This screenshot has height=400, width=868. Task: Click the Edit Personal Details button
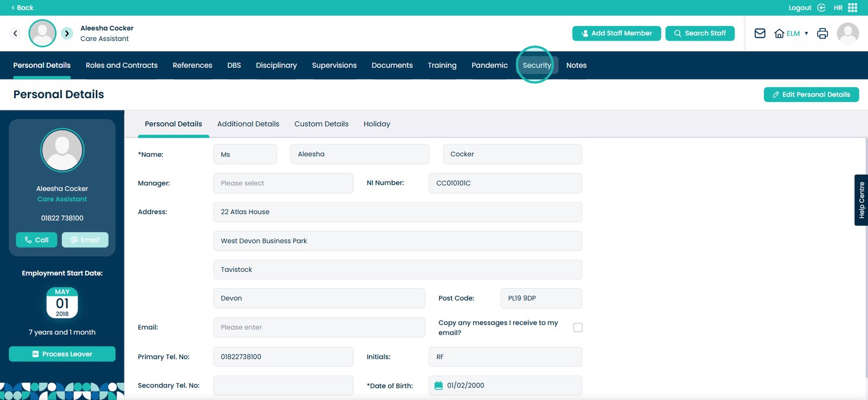tap(811, 94)
